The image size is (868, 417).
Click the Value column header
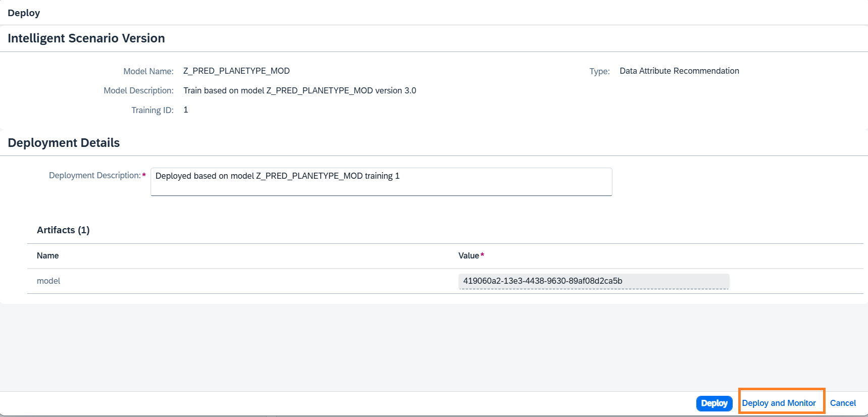pyautogui.click(x=469, y=255)
